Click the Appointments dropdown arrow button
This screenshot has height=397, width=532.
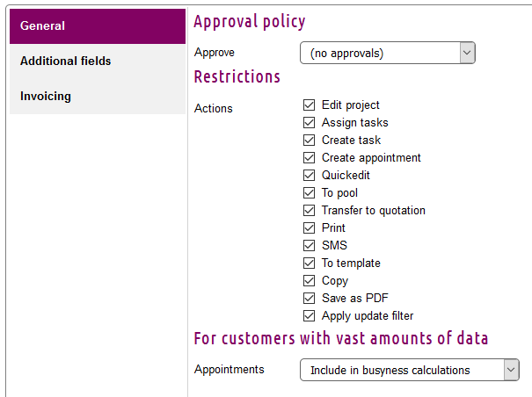[511, 371]
